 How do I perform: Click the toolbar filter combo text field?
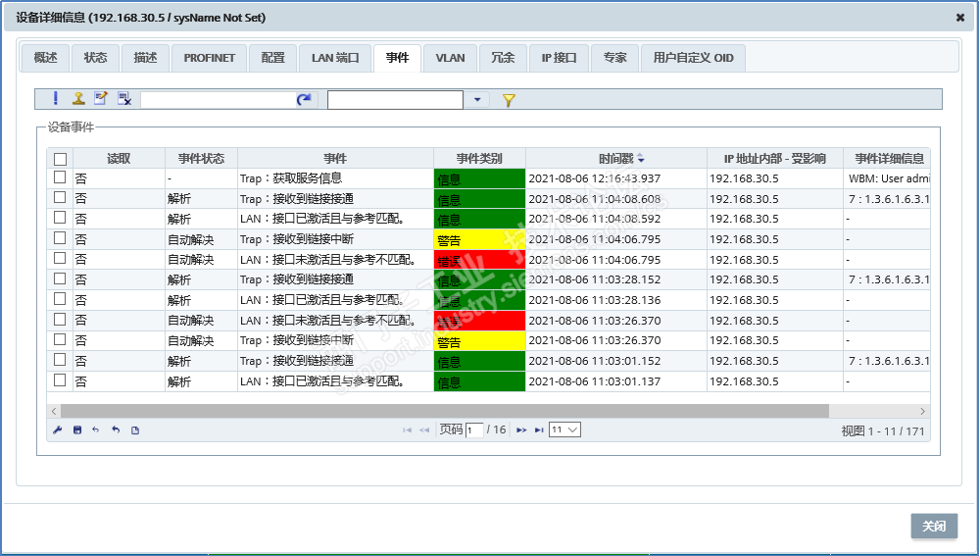(396, 99)
